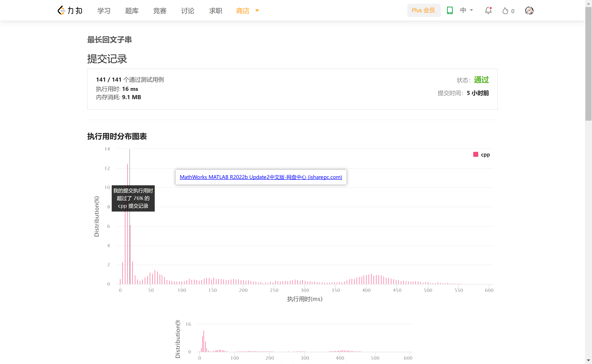This screenshot has height=364, width=592.
Task: Click the 我的提交执行用时 tooltip
Action: (133, 198)
